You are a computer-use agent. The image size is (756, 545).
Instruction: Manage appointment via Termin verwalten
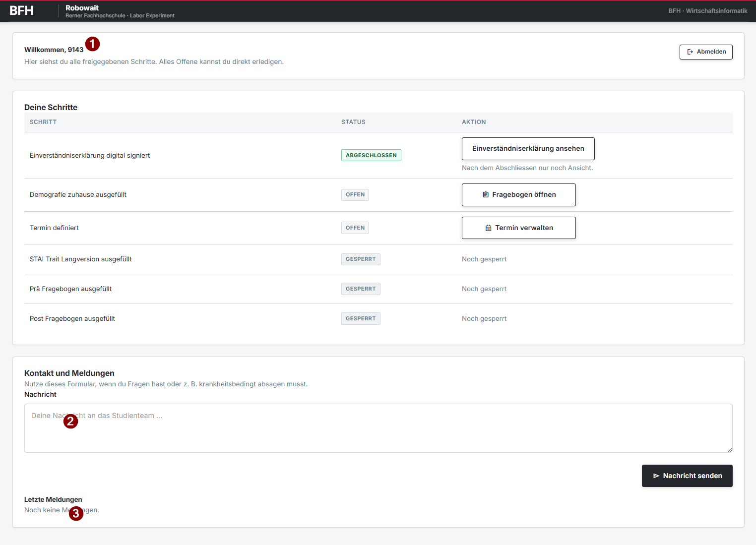[519, 228]
